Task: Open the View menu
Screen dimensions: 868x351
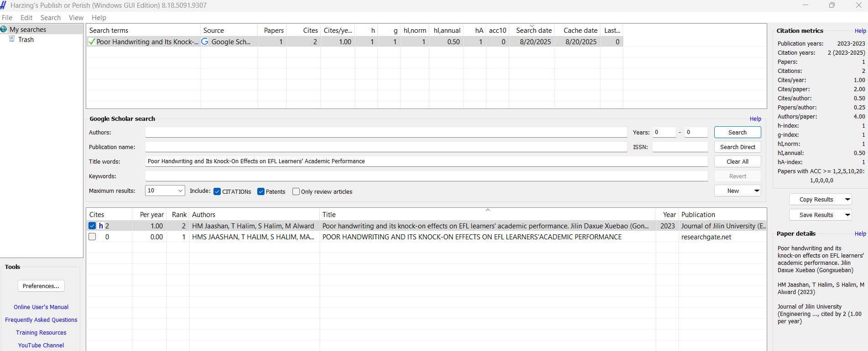Action: click(76, 18)
